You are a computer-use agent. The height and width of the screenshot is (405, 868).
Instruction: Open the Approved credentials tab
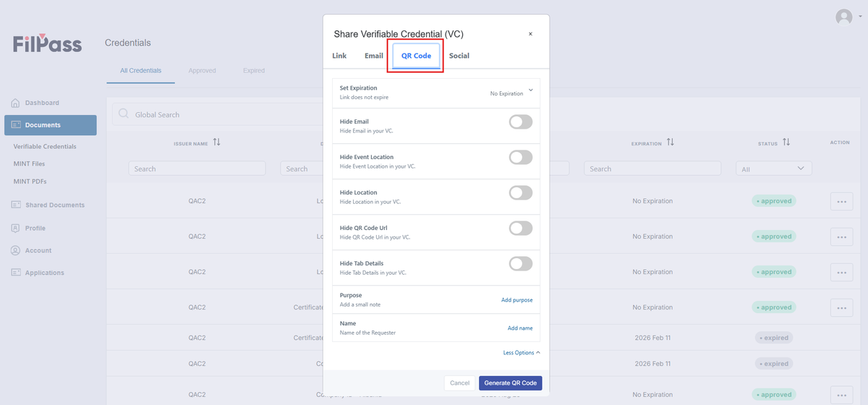pos(203,71)
